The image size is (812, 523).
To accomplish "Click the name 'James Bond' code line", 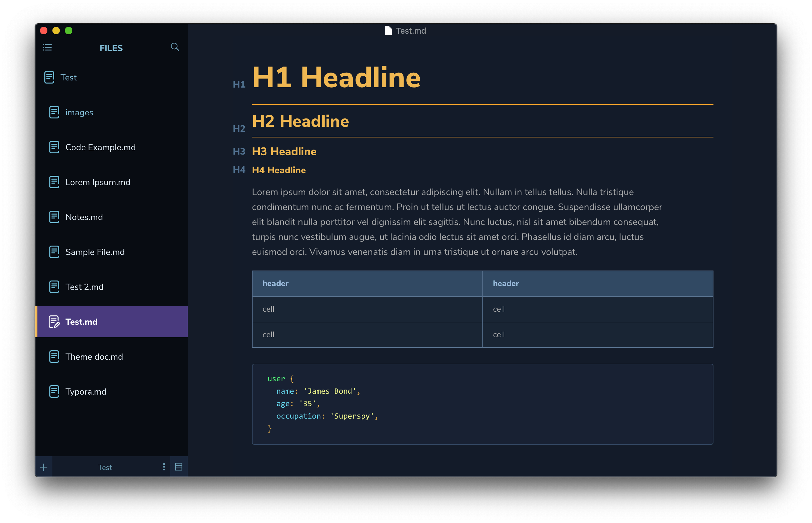I will pos(318,391).
